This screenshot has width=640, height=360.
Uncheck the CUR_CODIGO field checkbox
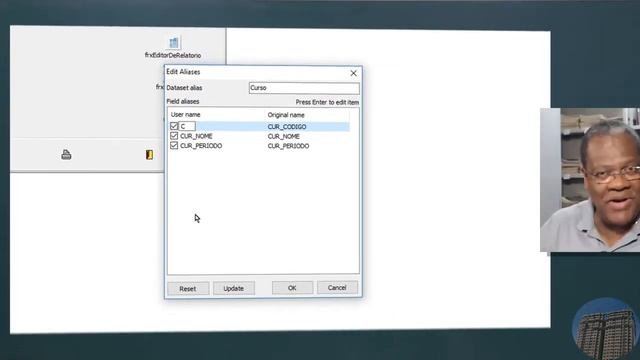tap(174, 126)
